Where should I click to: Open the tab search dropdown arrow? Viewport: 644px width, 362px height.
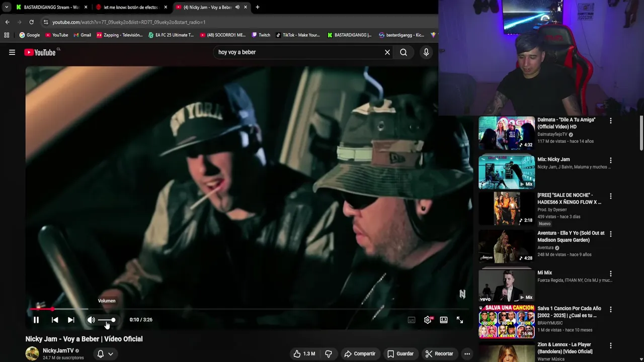(x=6, y=7)
